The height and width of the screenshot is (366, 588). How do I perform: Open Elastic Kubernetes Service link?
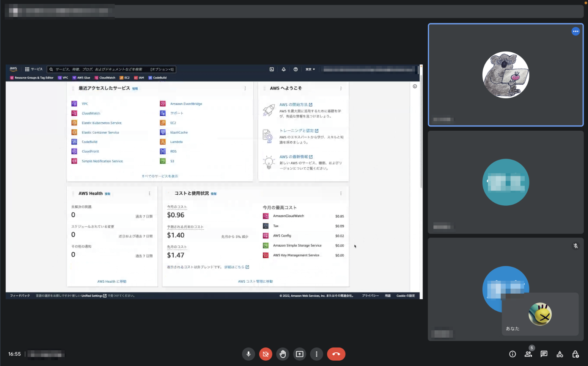102,123
